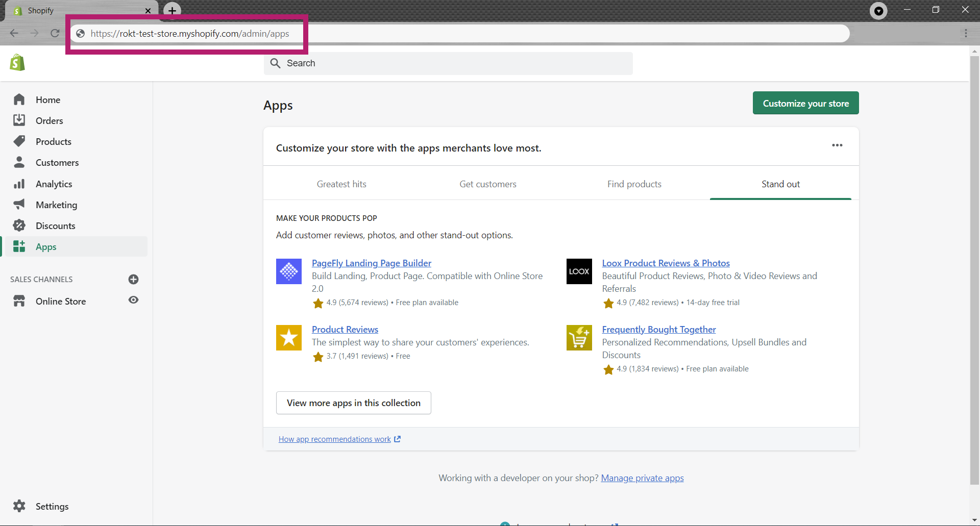Open the Analytics bar chart icon
Screen dimensions: 980x526
click(x=19, y=184)
